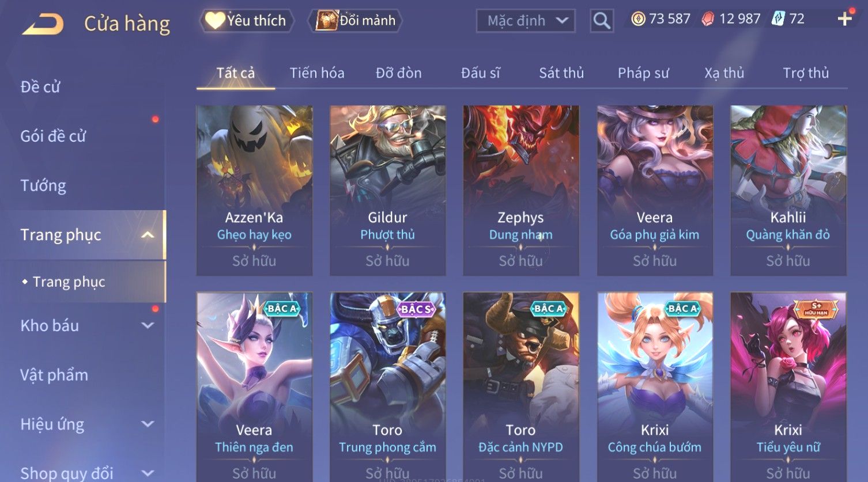Image resolution: width=868 pixels, height=482 pixels.
Task: Open the search magnifier icon
Action: click(x=602, y=21)
